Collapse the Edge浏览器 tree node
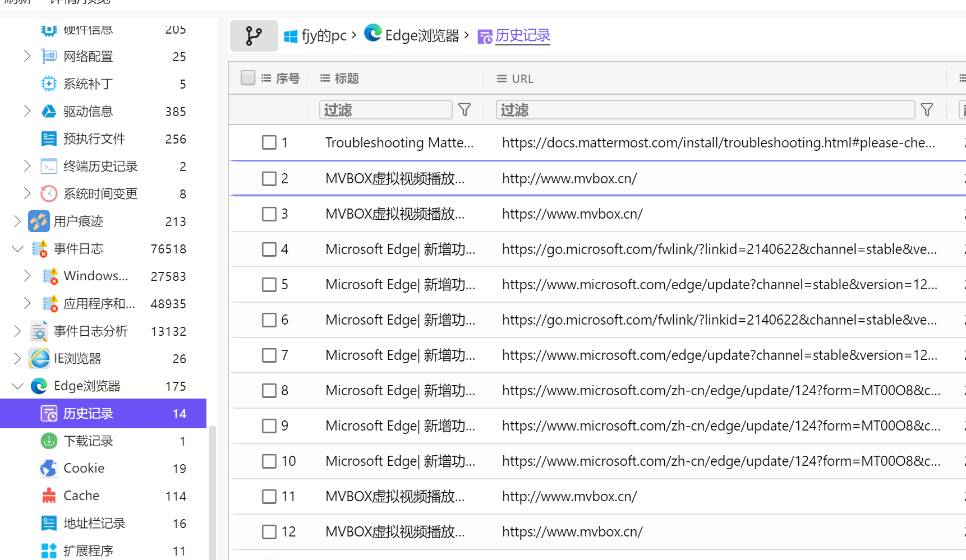This screenshot has height=560, width=966. point(17,386)
